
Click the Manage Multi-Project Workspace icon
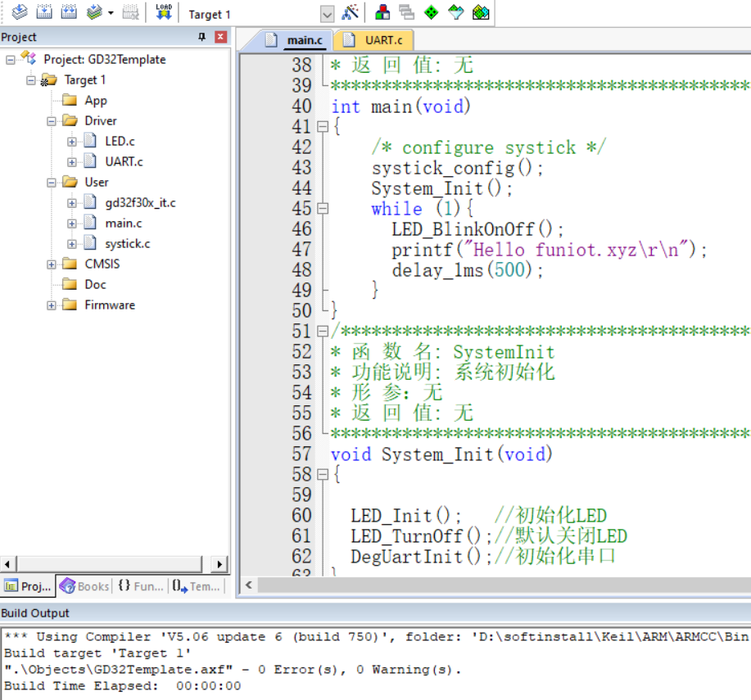pos(407,12)
